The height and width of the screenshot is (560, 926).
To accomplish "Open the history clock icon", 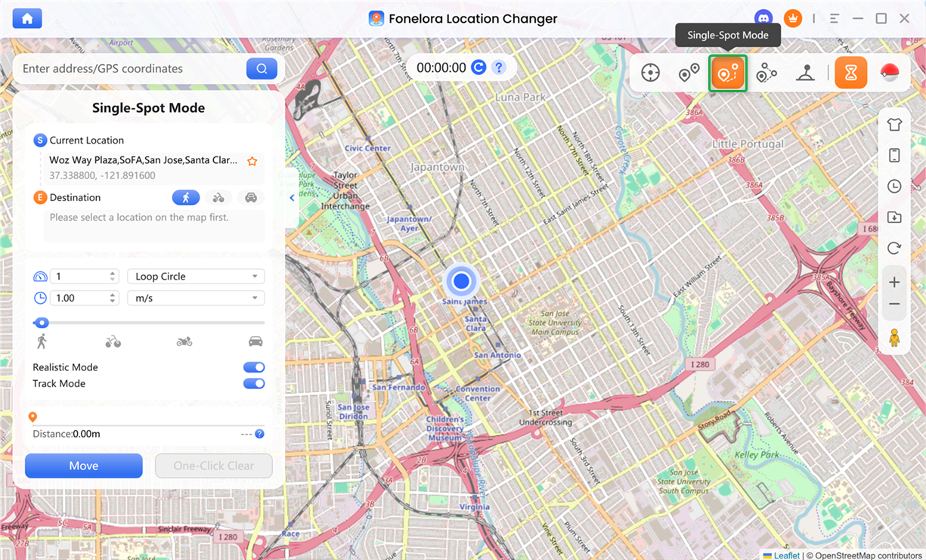I will (894, 187).
